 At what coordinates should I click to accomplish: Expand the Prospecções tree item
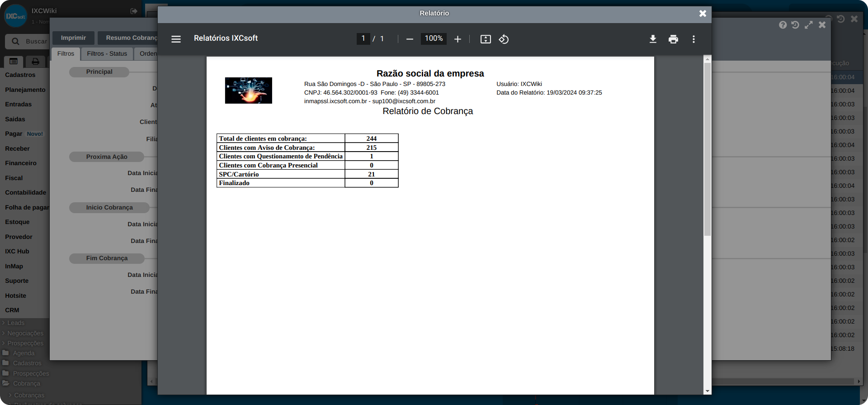pyautogui.click(x=23, y=343)
